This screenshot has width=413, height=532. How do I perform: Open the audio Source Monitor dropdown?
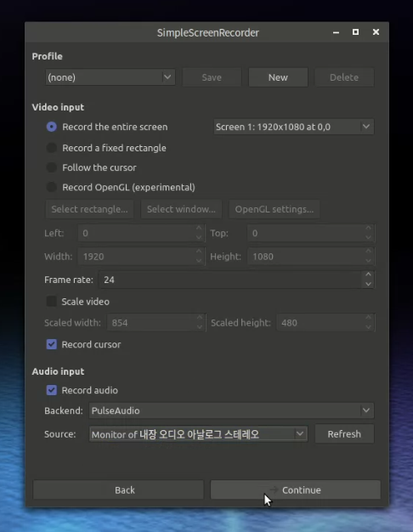[x=198, y=434]
